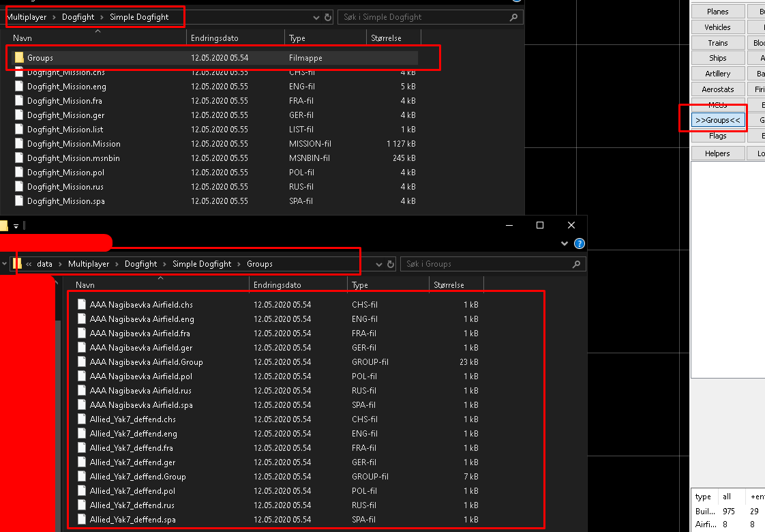
Task: Open the Planes category button
Action: click(x=718, y=12)
